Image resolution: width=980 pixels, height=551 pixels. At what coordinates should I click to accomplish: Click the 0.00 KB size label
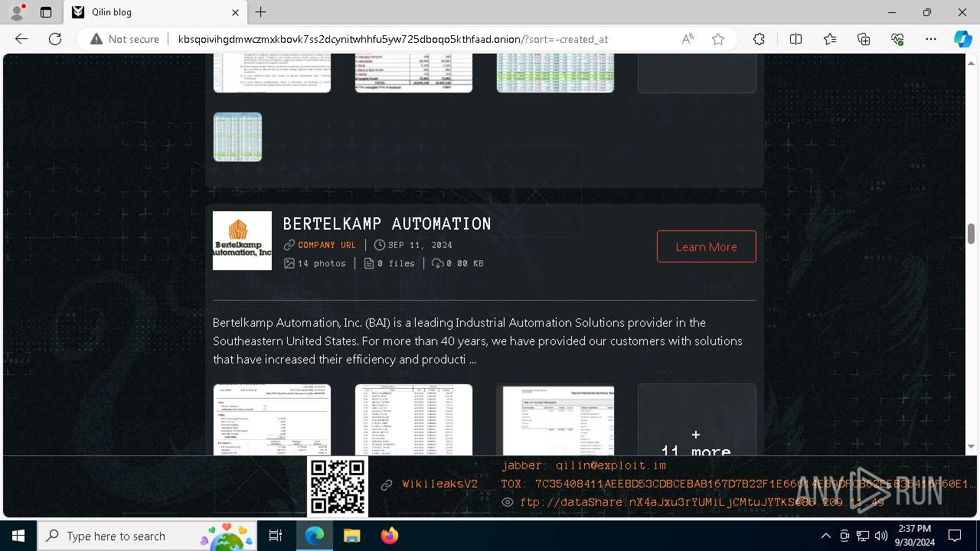pyautogui.click(x=465, y=263)
